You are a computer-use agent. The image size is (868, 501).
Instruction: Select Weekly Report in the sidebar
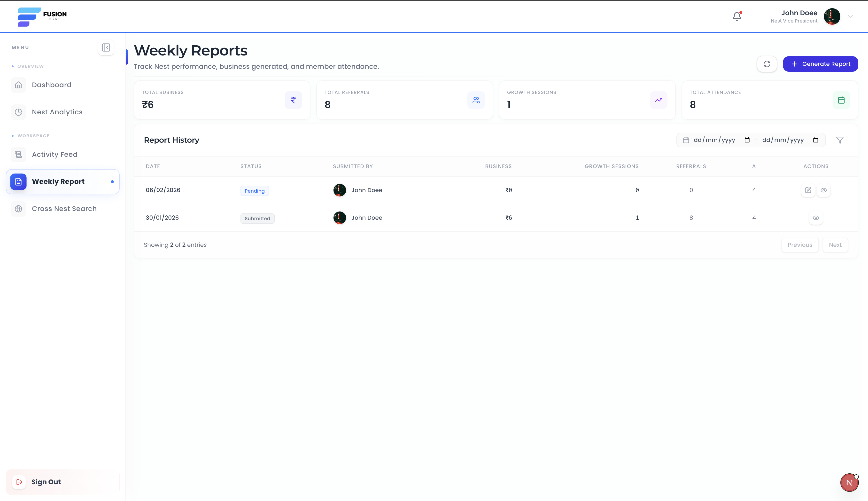(x=58, y=181)
